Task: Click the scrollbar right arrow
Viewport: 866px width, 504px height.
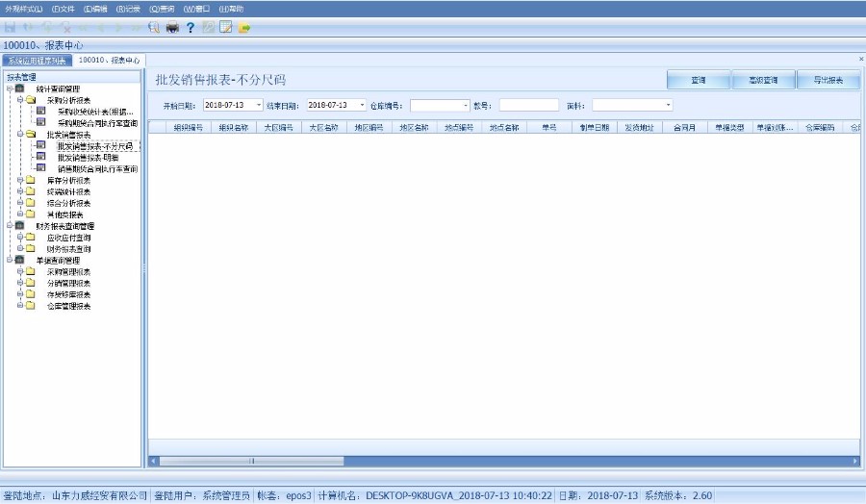Action: [x=855, y=461]
